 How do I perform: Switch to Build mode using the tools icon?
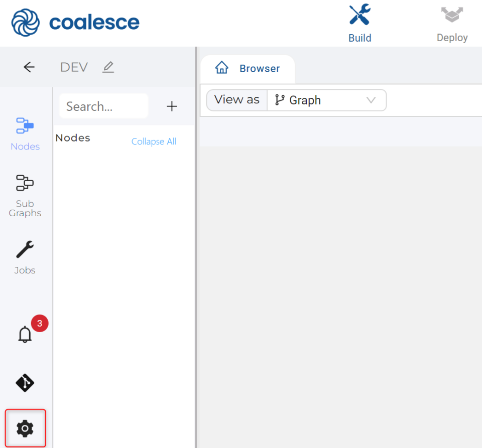359,16
